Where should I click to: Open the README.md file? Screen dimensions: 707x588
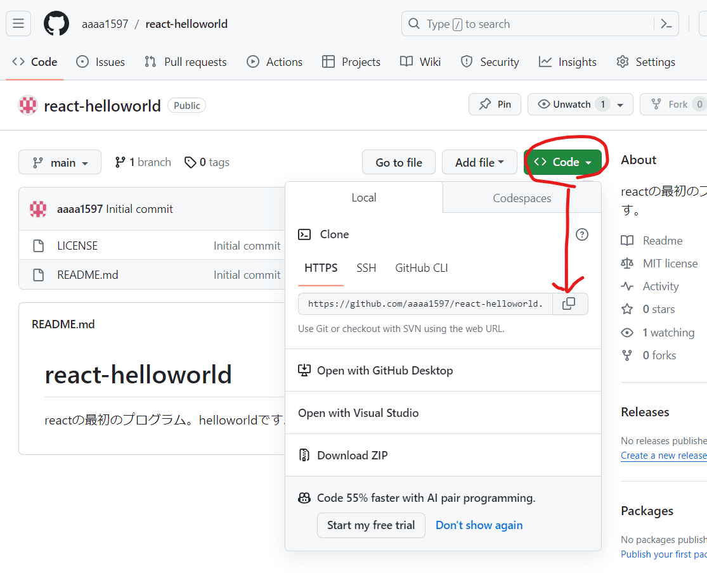pyautogui.click(x=88, y=275)
